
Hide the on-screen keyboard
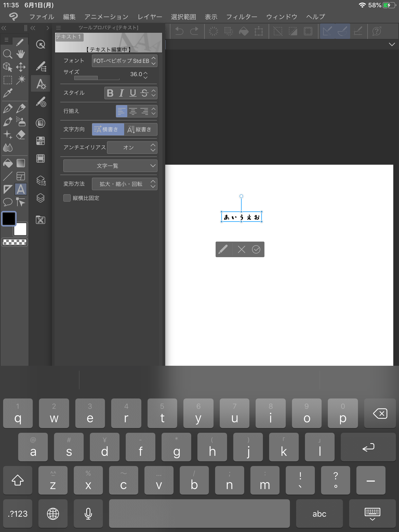[373, 514]
